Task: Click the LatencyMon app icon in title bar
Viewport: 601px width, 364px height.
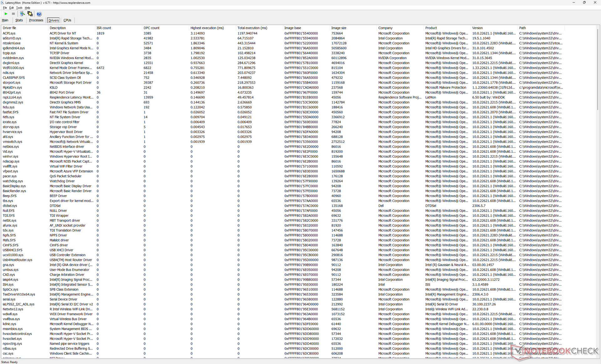Action: (3, 3)
